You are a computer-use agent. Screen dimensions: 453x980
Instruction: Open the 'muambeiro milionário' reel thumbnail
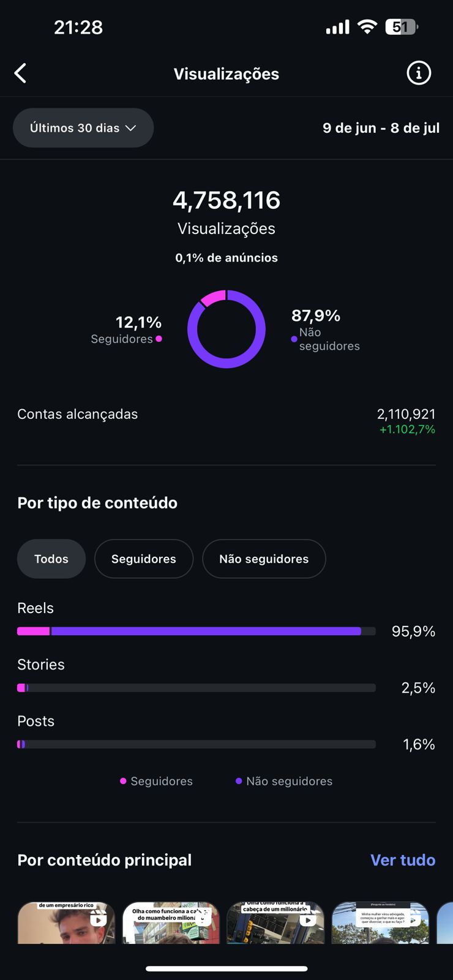click(x=171, y=922)
